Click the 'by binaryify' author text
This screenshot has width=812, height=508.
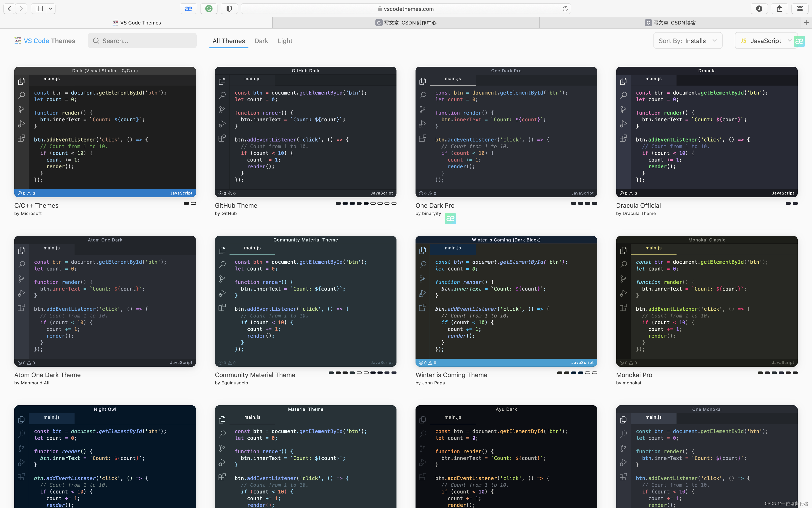tap(428, 213)
